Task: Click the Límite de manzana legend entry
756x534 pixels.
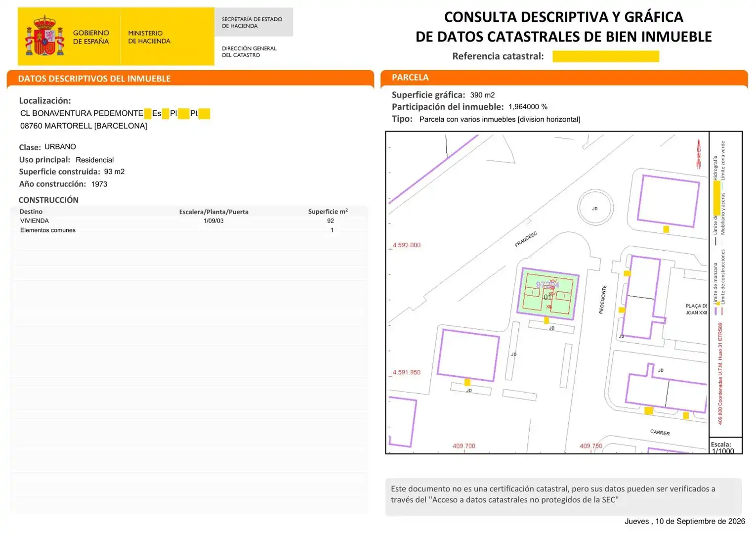Action: pos(715,289)
